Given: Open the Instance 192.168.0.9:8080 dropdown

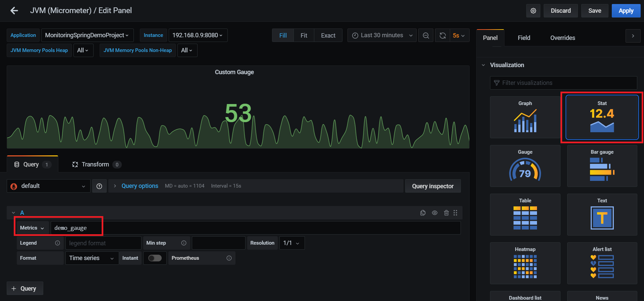Looking at the screenshot, I should coord(198,35).
